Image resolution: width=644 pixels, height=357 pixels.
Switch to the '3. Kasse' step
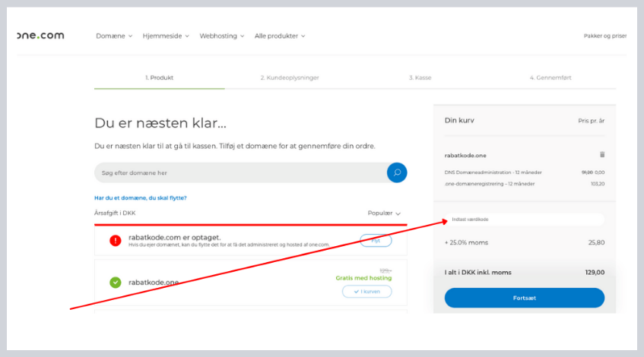click(420, 77)
